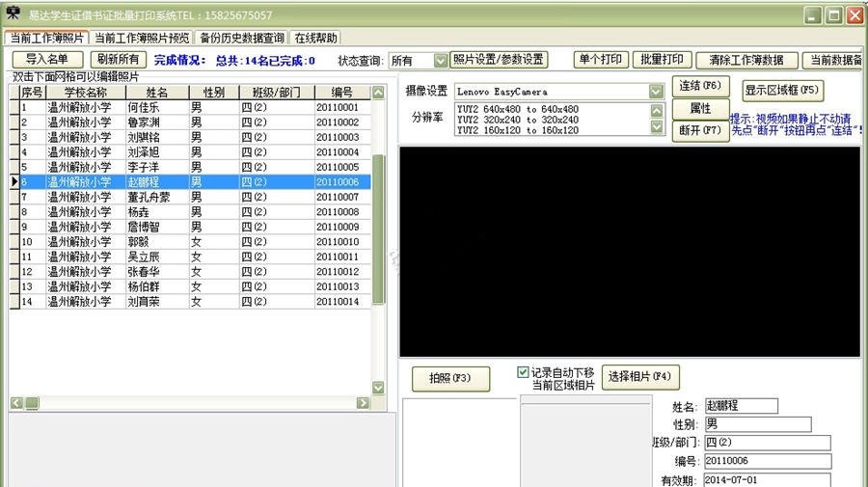Click the 选择相片(F4) button
The image size is (868, 487).
[x=640, y=376]
